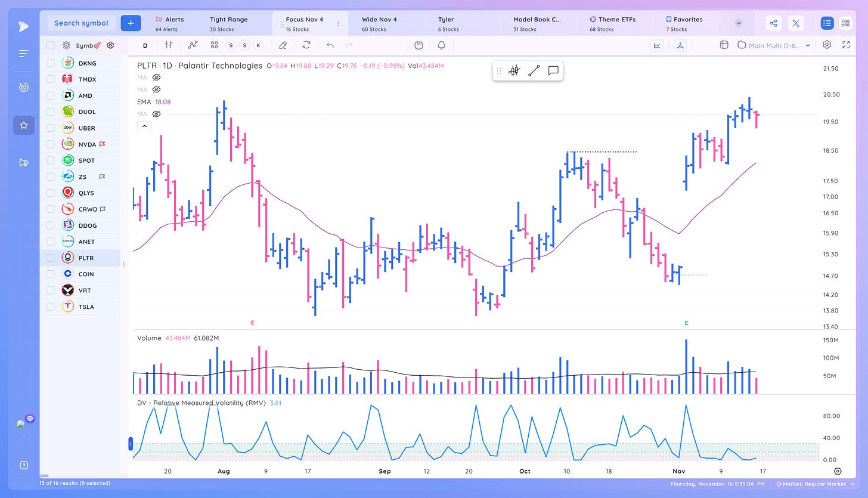
Task: Click the X (Twitter) share button
Action: pos(795,23)
